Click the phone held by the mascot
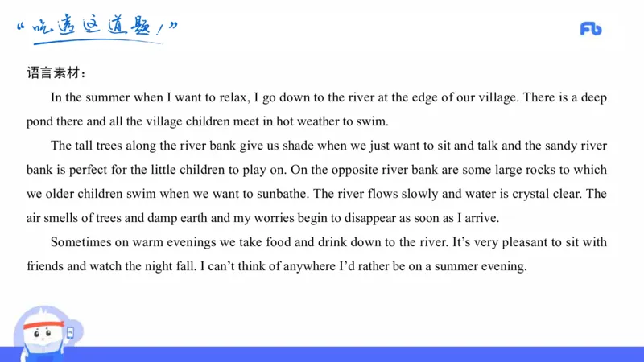 pyautogui.click(x=71, y=332)
